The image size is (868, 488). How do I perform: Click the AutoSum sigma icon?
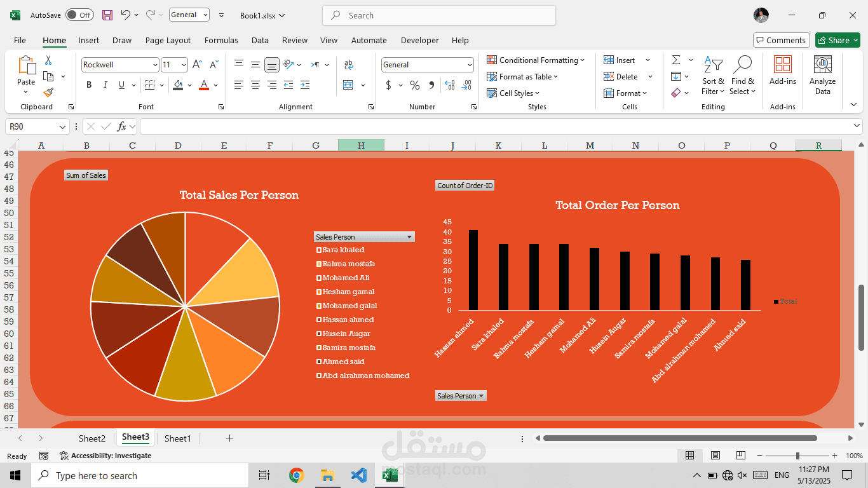(676, 60)
